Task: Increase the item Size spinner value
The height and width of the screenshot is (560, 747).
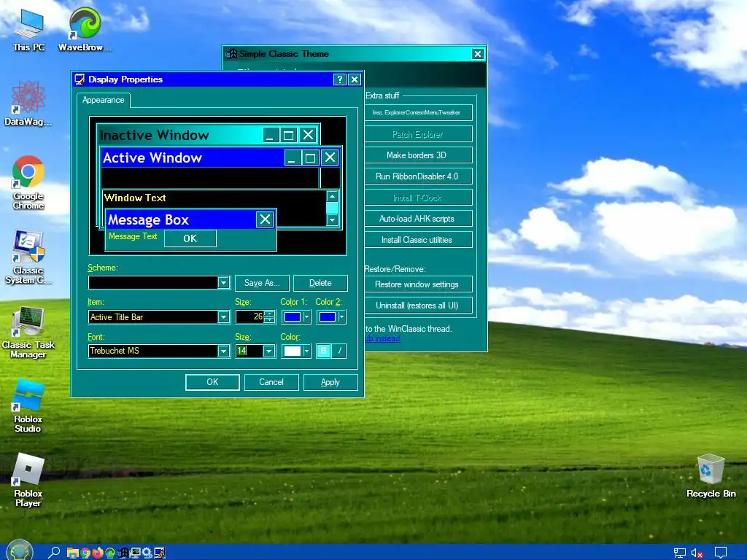Action: pyautogui.click(x=270, y=314)
